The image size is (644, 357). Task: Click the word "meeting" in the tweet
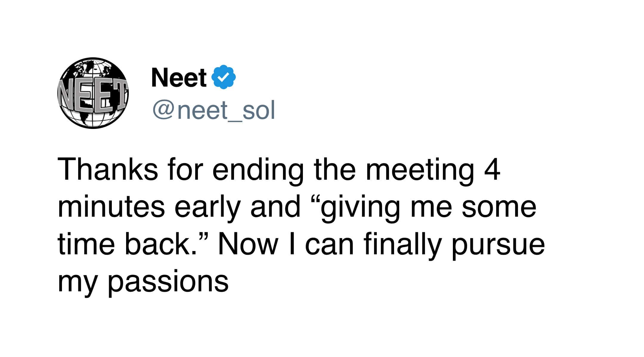tap(420, 170)
